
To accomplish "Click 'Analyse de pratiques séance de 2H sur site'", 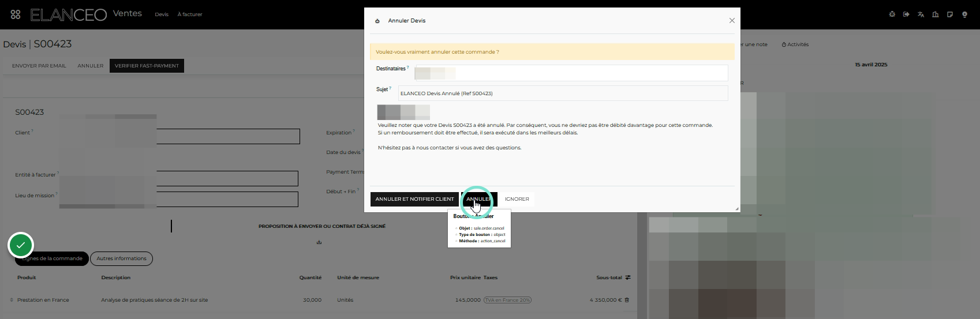I will (x=154, y=300).
